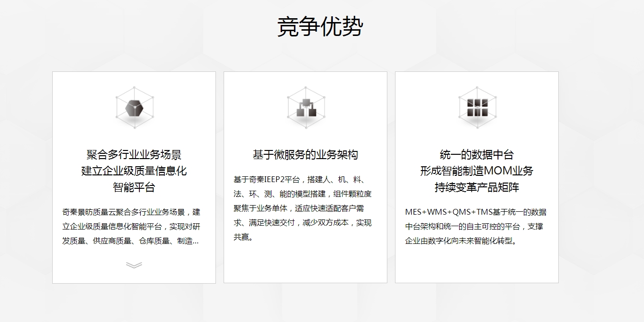The image size is (644, 322).
Task: Click the MES+WMS+QMS+TMS description line
Action: (475, 212)
